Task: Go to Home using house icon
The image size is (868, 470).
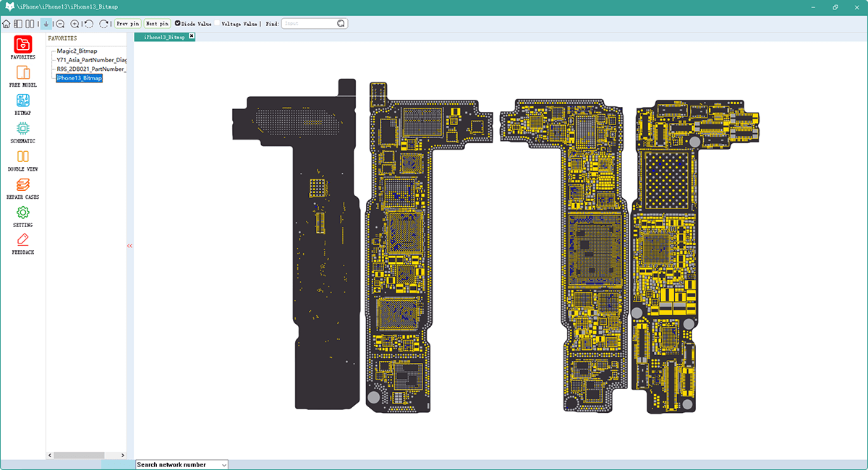Action: point(7,24)
